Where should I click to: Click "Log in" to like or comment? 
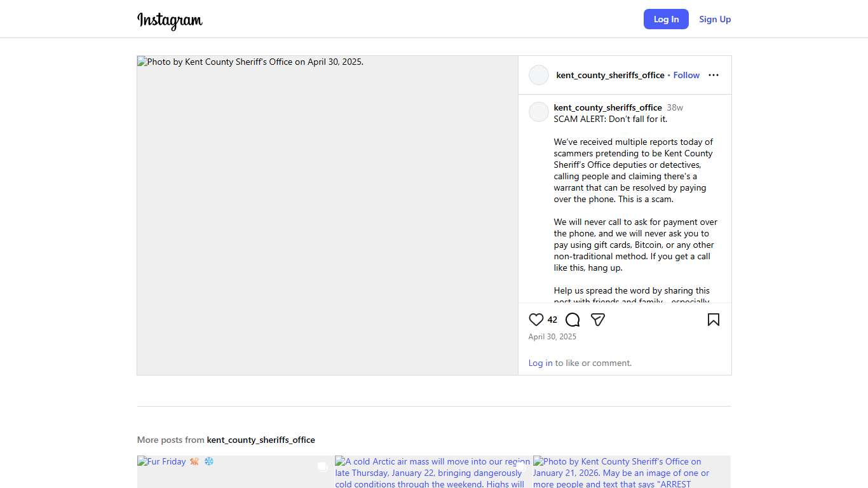click(540, 363)
